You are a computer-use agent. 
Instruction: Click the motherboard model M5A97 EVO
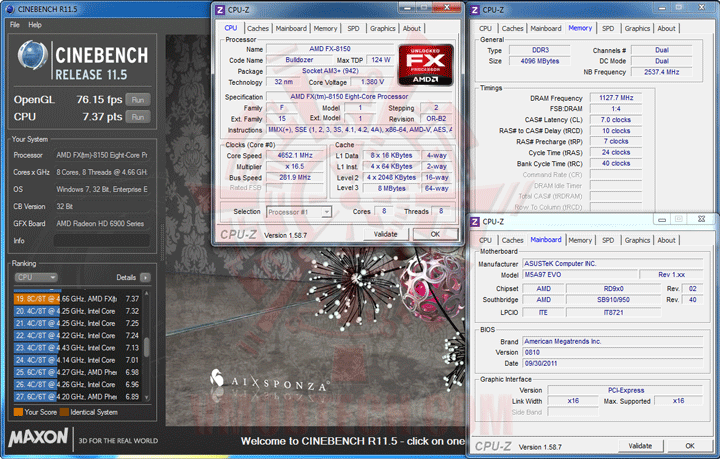click(580, 275)
